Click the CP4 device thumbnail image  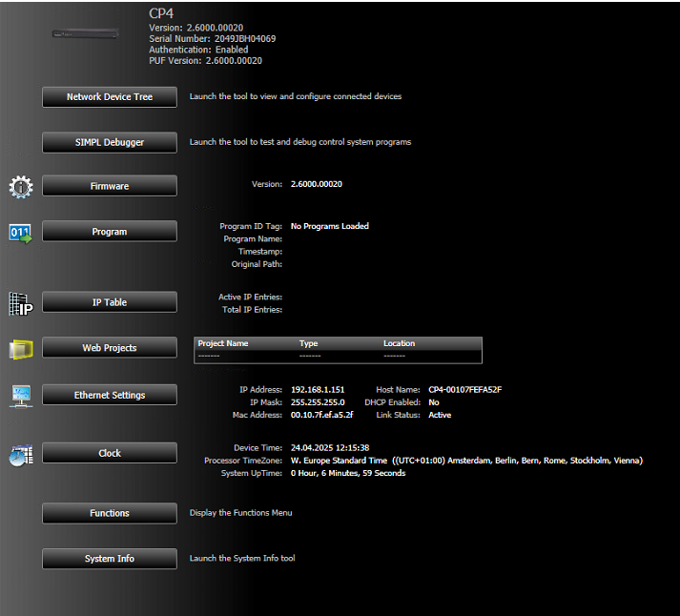click(x=87, y=34)
